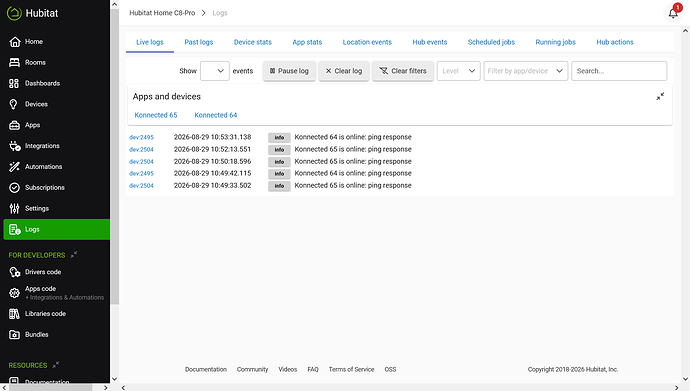This screenshot has height=391, width=690.
Task: Open the Level filter dropdown
Action: point(459,71)
